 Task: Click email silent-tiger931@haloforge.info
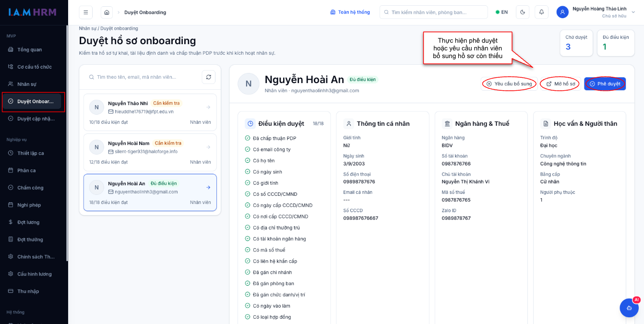[x=146, y=151]
